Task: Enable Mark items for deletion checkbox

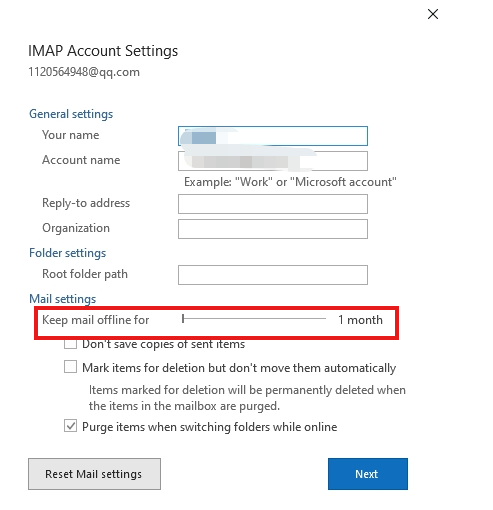Action: pos(70,367)
